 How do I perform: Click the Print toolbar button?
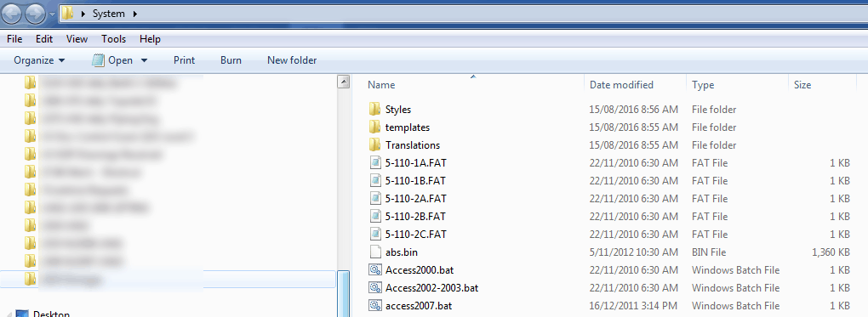(x=185, y=60)
